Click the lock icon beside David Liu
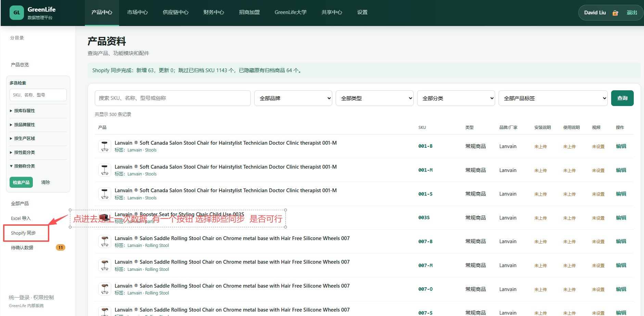Viewport: 644px width, 316px height. 615,13
